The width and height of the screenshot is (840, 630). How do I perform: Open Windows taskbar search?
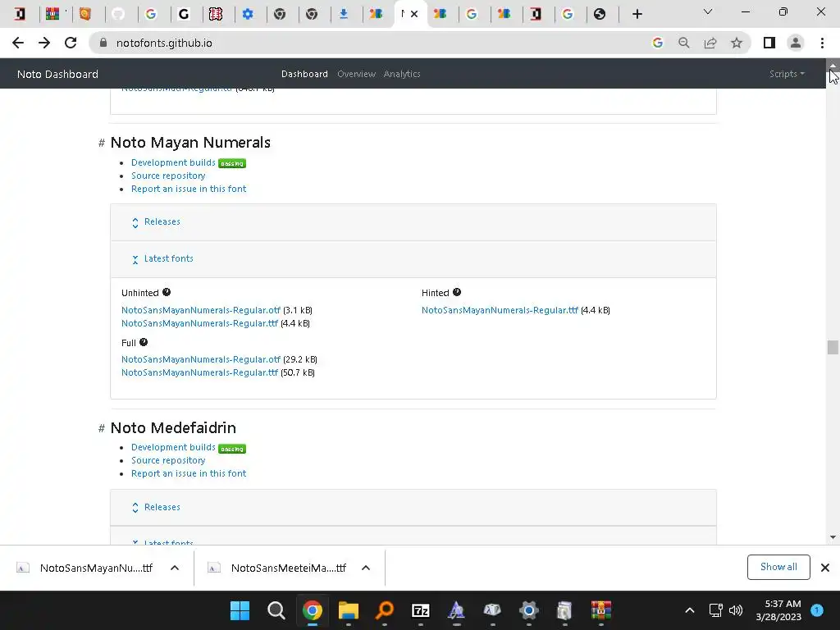pos(276,610)
